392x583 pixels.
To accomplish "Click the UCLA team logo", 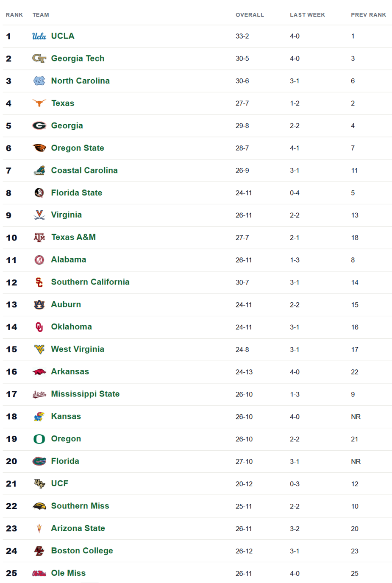I will [x=39, y=36].
